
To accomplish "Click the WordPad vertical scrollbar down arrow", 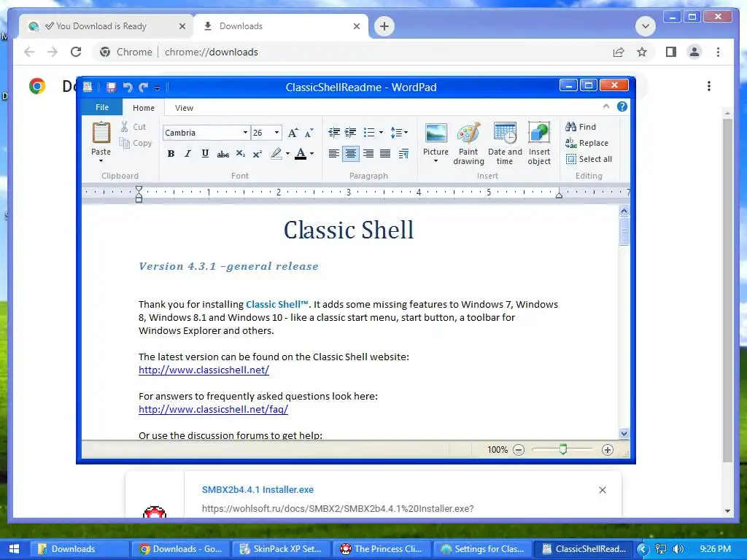I will point(624,433).
